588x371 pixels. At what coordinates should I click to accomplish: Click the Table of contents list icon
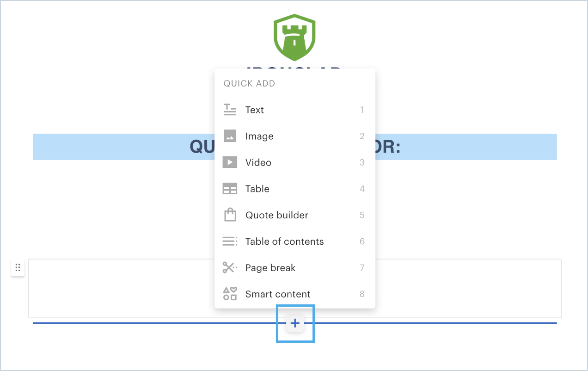[230, 241]
